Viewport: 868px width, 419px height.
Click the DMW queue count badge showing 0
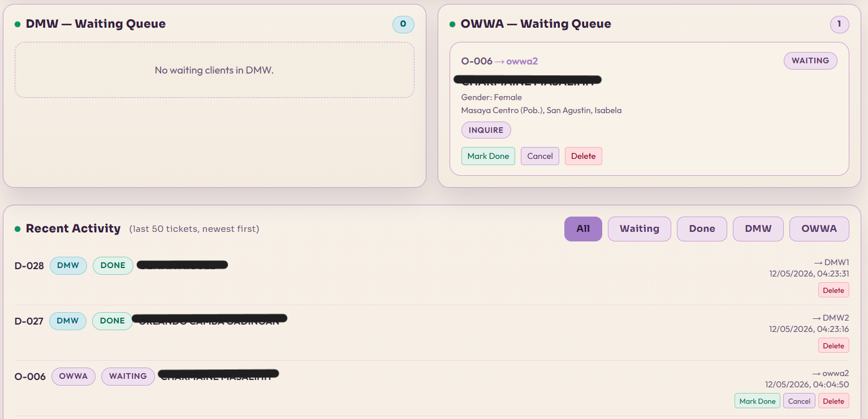point(403,24)
